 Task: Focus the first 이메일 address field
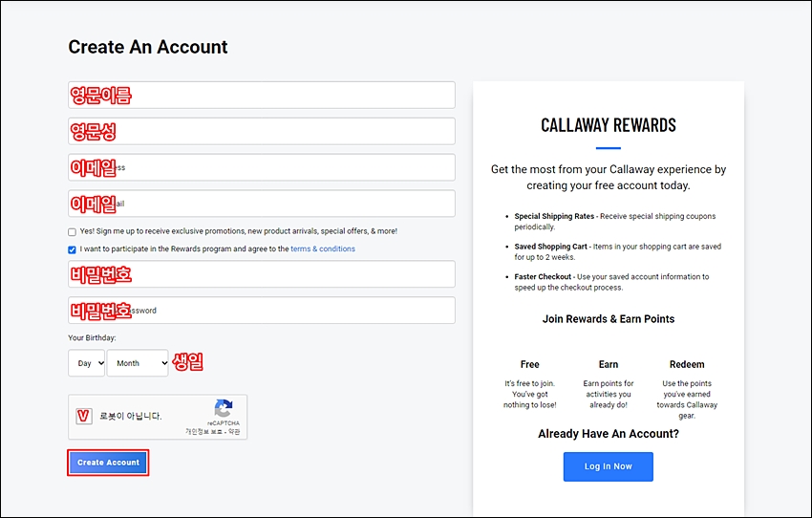pyautogui.click(x=262, y=167)
